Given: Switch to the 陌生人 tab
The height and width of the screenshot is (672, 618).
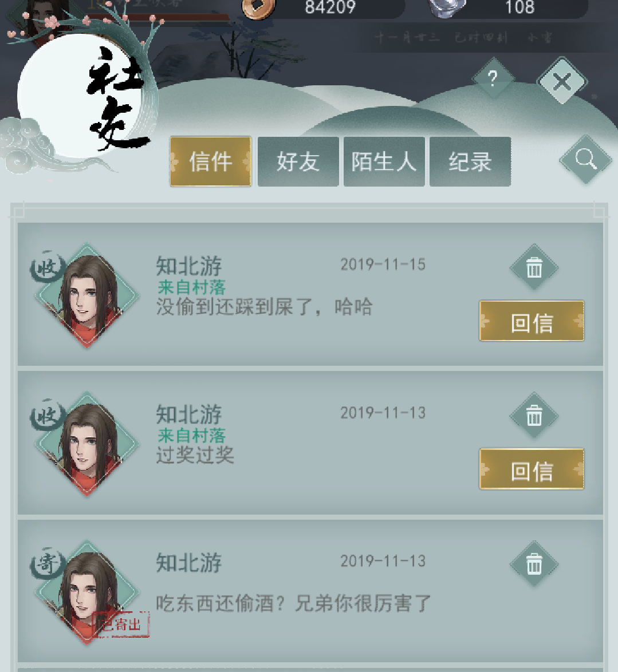Looking at the screenshot, I should [384, 161].
